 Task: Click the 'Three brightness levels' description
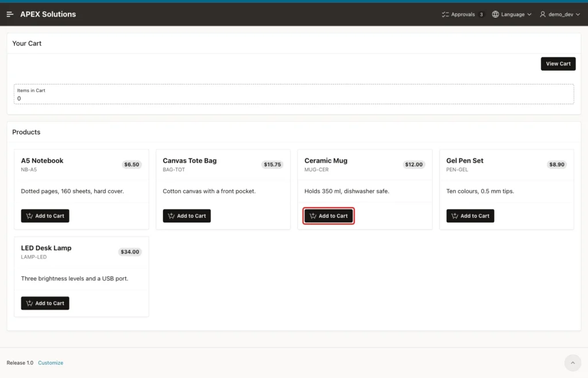click(75, 279)
